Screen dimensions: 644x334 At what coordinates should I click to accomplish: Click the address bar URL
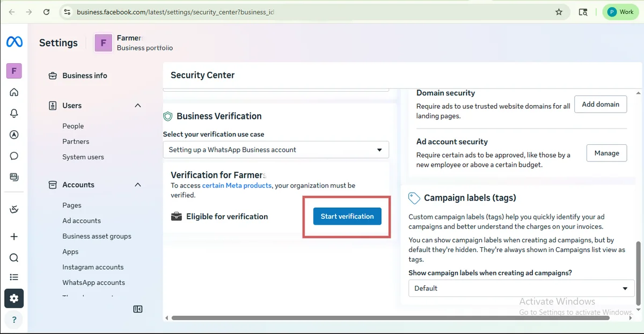(x=175, y=12)
